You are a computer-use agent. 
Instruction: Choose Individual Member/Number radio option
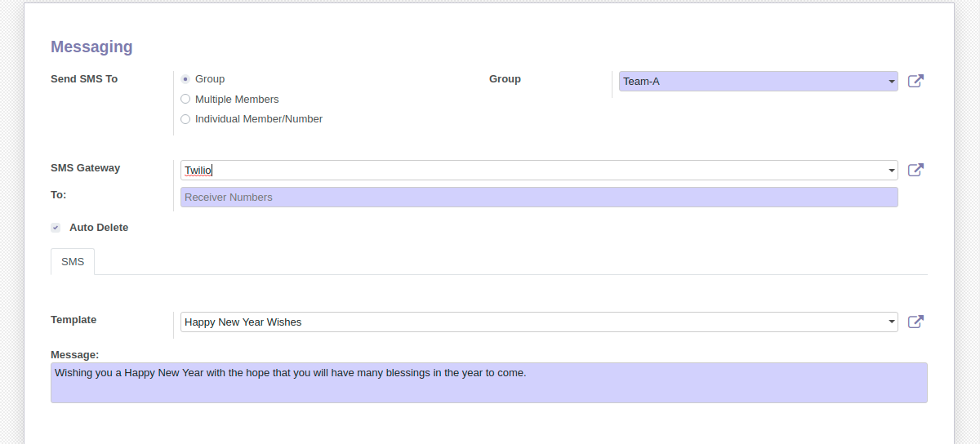tap(185, 119)
